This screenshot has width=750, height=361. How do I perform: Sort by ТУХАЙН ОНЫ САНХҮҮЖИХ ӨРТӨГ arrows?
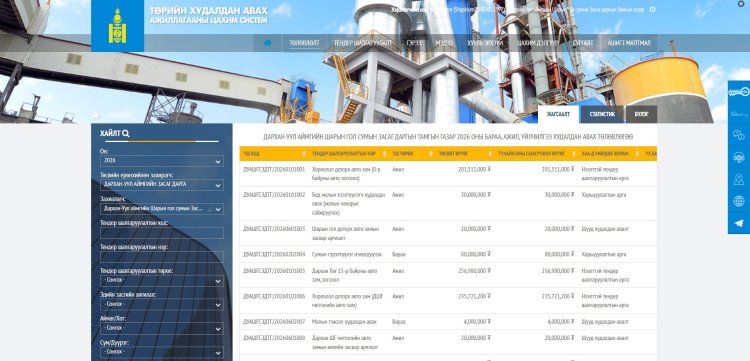click(574, 154)
